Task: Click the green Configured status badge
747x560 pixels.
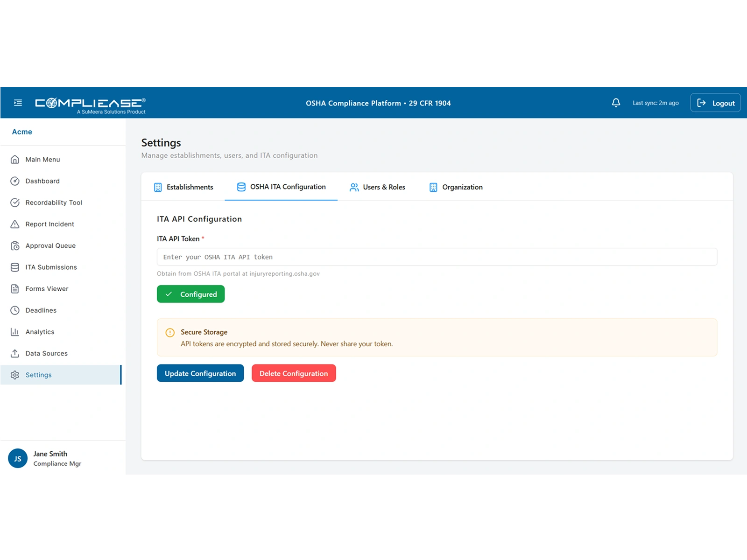Action: click(x=190, y=294)
